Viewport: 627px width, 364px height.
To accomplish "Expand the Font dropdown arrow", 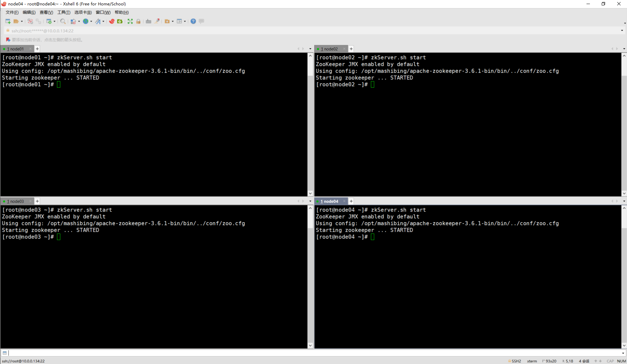I will [x=103, y=21].
